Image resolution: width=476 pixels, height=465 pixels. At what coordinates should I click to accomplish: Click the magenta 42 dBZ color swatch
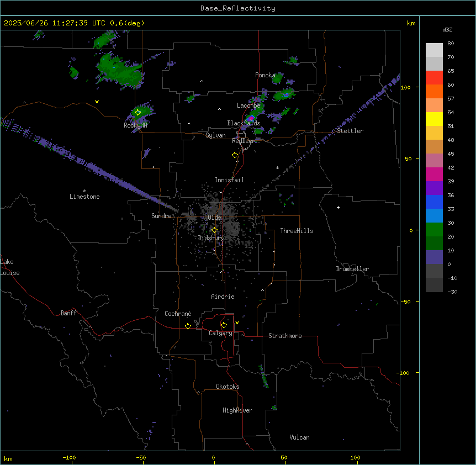click(x=434, y=174)
